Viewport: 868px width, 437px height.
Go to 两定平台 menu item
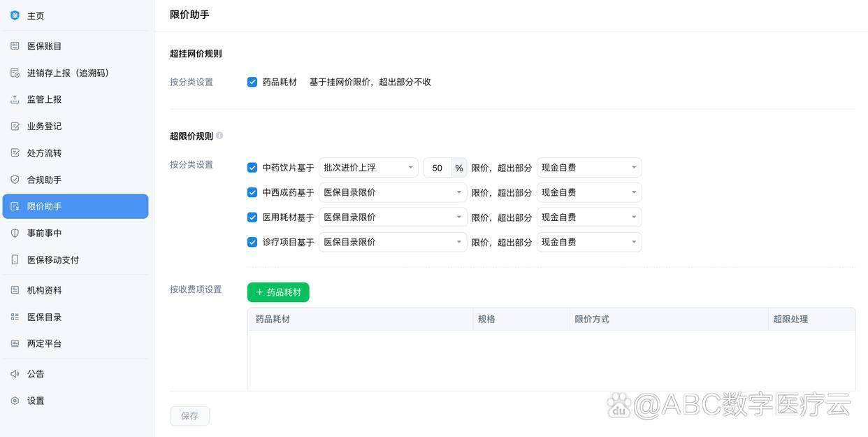75,343
